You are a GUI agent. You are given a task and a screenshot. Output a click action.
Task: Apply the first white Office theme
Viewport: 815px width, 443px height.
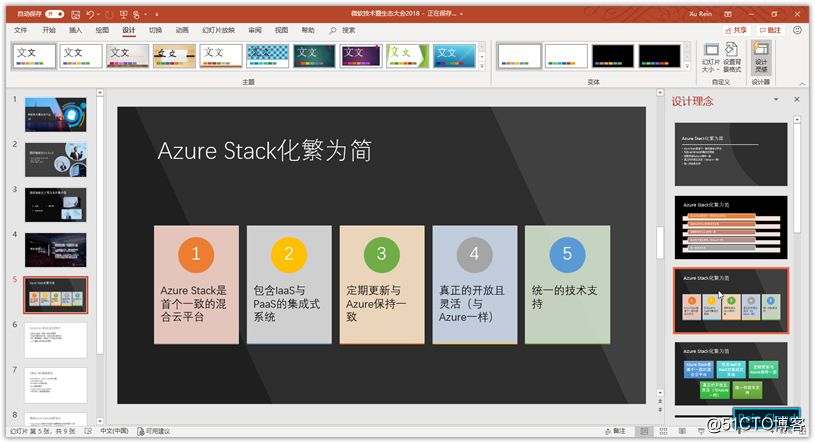(34, 56)
